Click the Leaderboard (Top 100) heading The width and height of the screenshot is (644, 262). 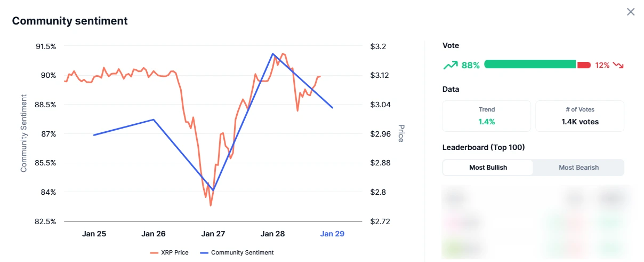(484, 147)
